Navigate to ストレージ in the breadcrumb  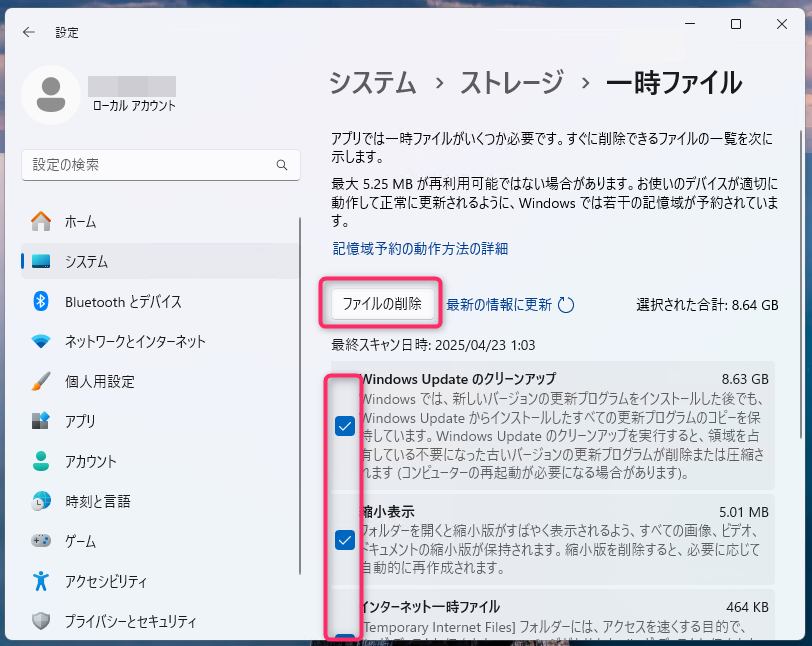512,83
